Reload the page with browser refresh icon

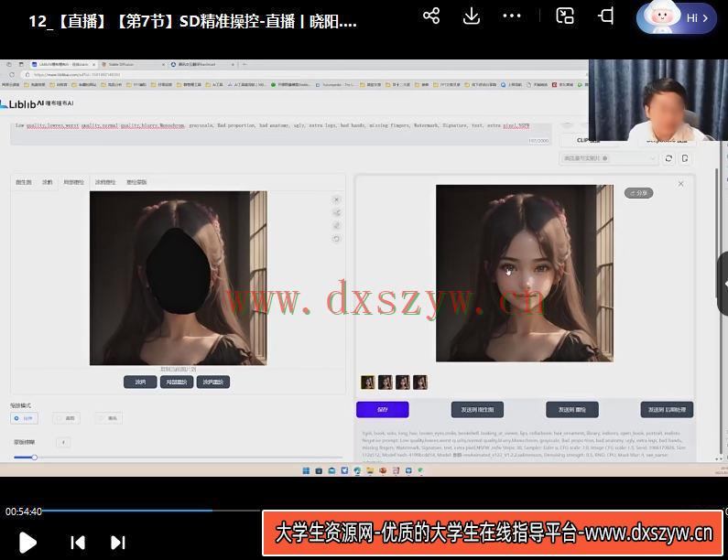12,74
